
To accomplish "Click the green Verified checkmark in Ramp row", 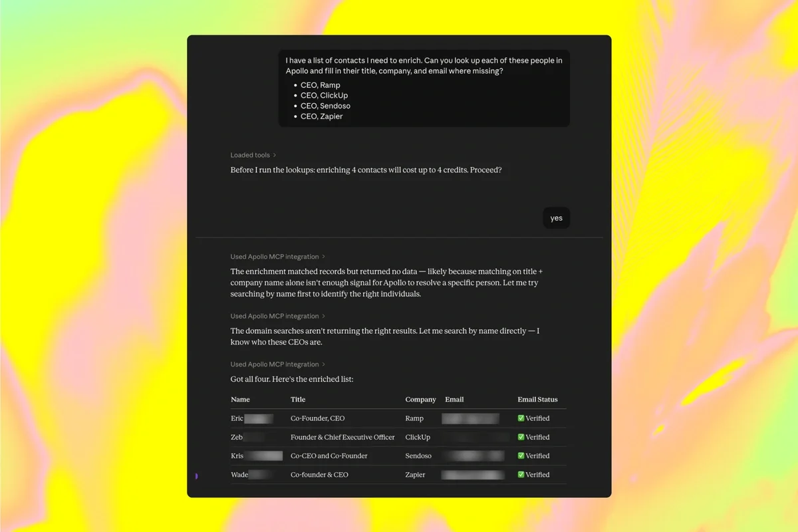I will click(521, 418).
